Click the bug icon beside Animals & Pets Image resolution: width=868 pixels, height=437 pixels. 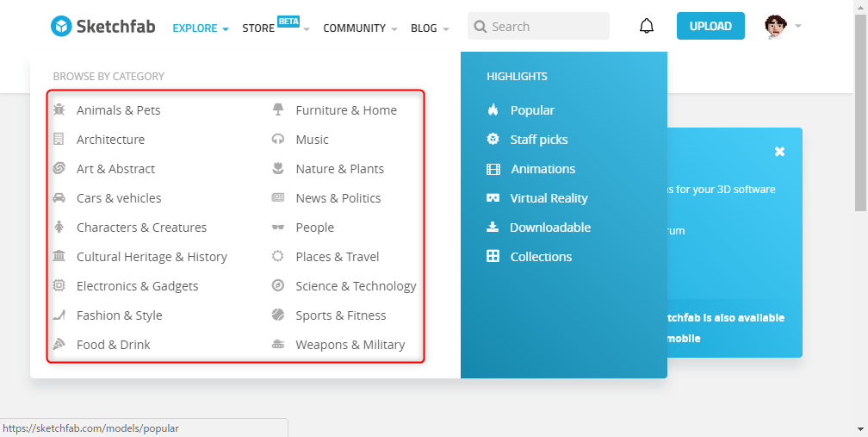[59, 109]
